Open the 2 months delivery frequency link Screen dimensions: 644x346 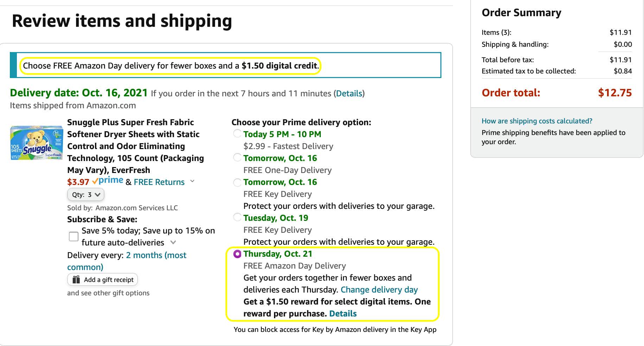[x=156, y=255]
